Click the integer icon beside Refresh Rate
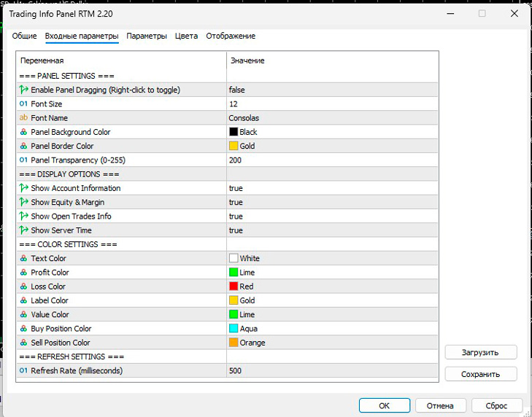This screenshot has height=417, width=532. coord(24,371)
